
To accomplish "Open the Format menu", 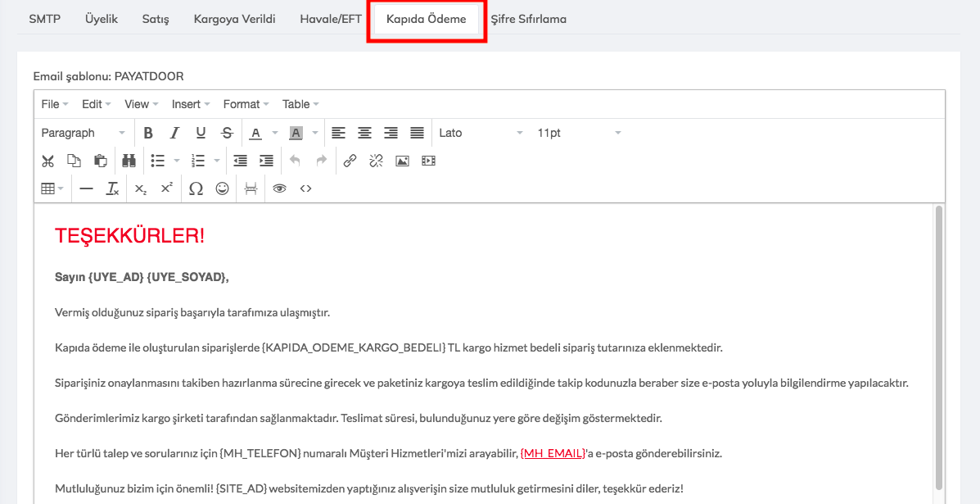I will coord(245,104).
